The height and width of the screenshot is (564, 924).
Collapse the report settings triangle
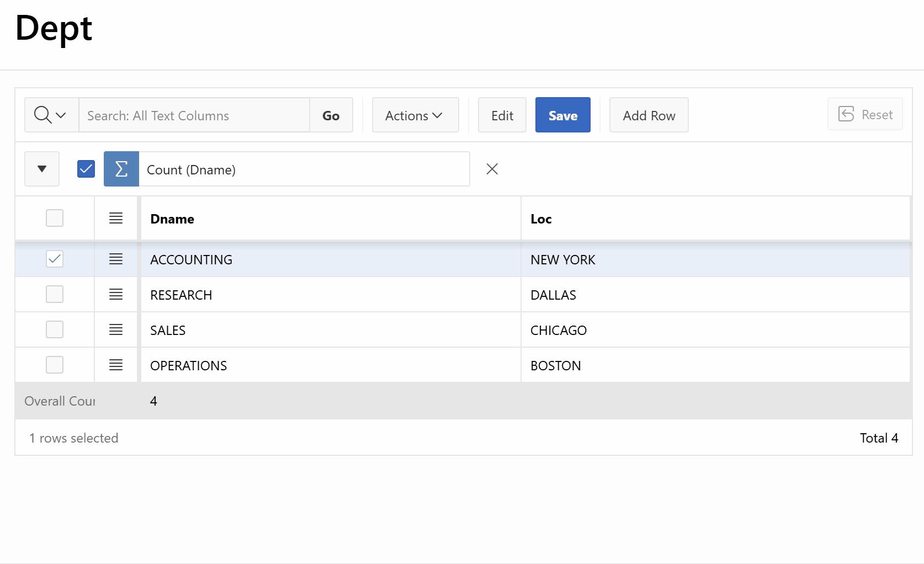coord(42,169)
